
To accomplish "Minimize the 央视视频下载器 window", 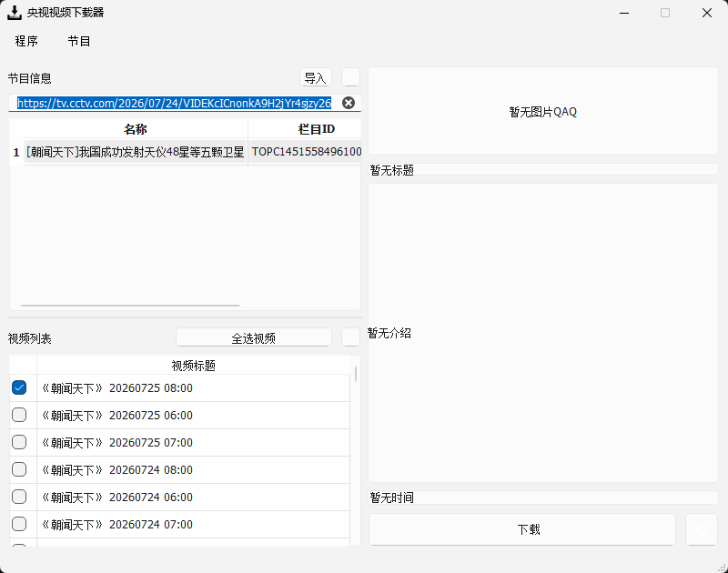I will click(624, 13).
